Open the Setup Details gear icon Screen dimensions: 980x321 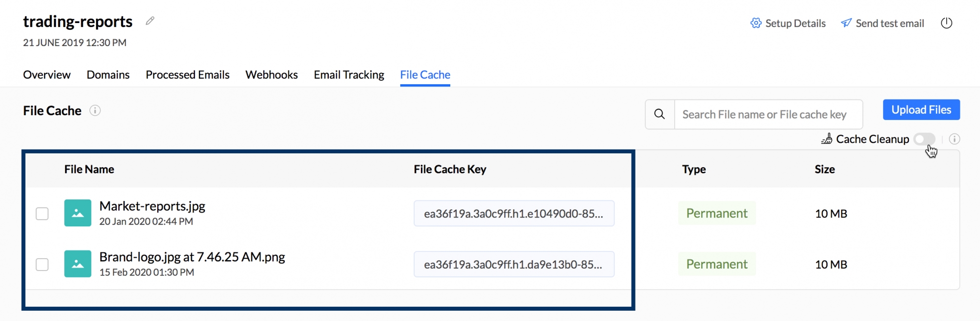(x=755, y=23)
